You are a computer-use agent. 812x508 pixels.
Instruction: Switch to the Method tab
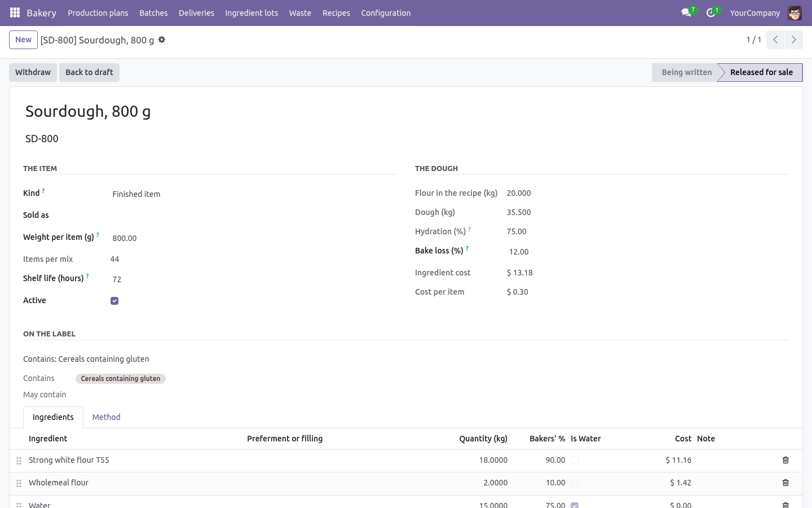coord(107,417)
